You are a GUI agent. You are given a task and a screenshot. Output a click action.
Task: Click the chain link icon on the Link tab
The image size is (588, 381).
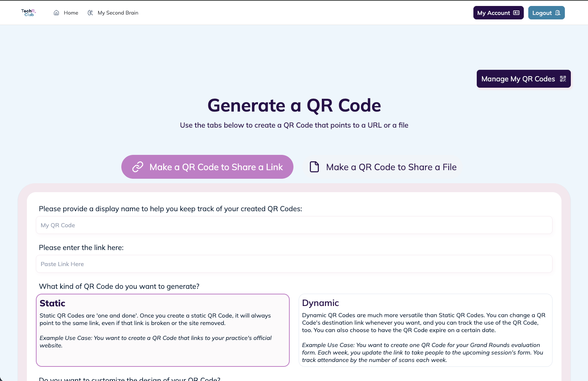[138, 167]
